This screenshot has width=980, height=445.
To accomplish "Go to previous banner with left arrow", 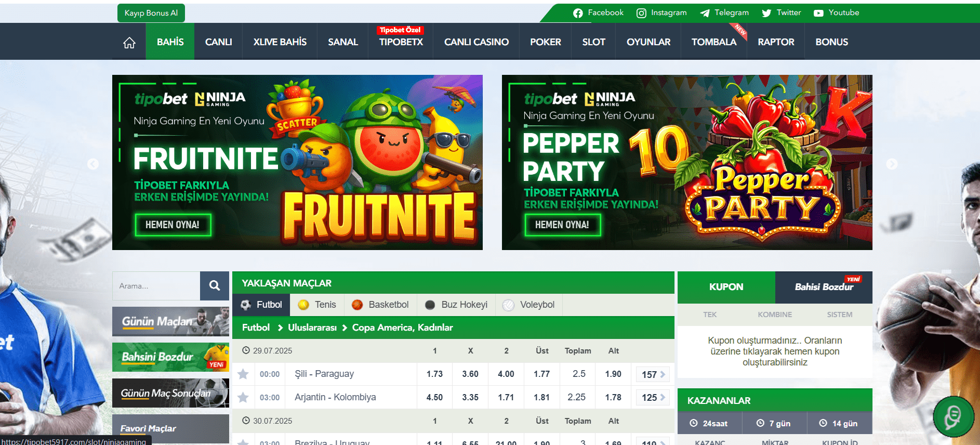I will (93, 164).
